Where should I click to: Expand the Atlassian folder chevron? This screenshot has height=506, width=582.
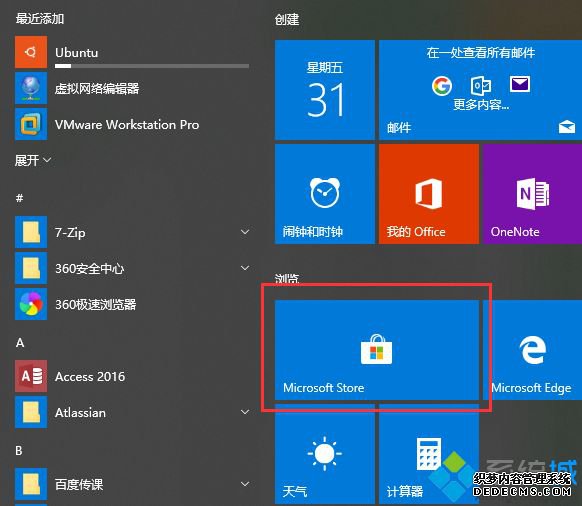pyautogui.click(x=245, y=412)
